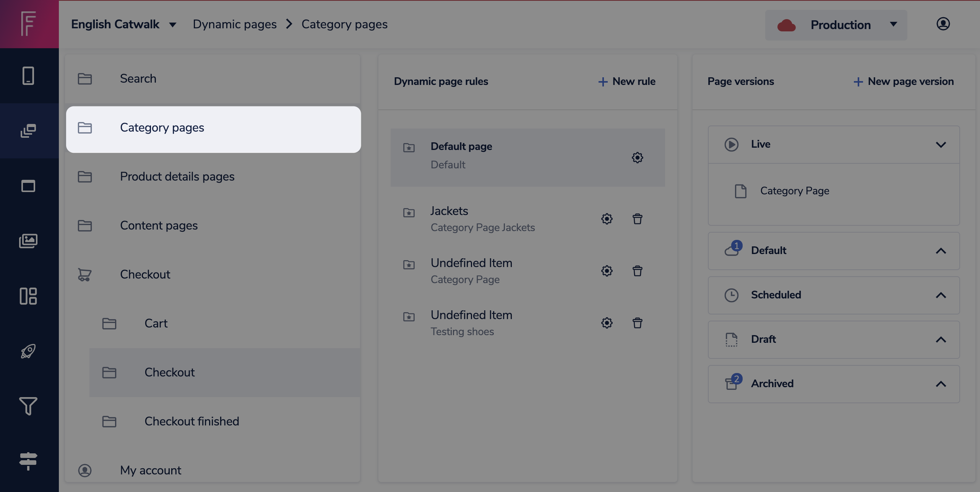Select Search in the page tree
Viewport: 980px width, 492px height.
point(213,79)
